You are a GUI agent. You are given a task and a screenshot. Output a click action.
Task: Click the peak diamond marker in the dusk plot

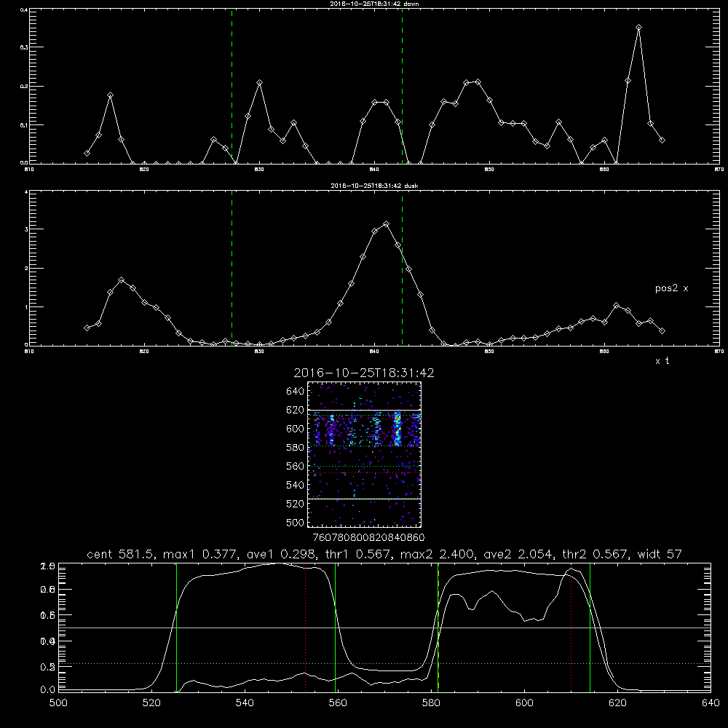(386, 223)
